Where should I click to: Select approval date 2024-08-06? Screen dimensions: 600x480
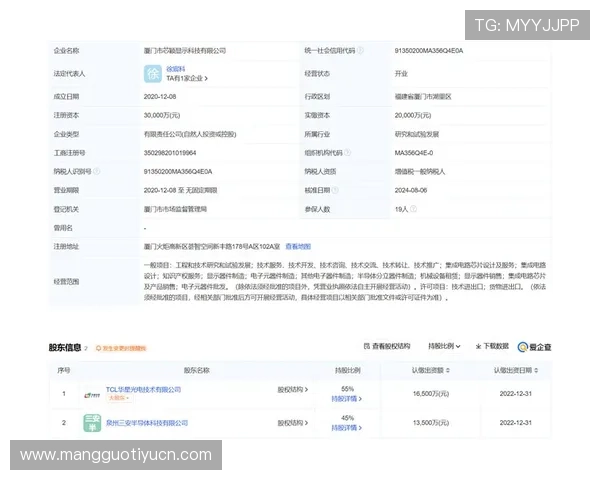[x=411, y=190]
